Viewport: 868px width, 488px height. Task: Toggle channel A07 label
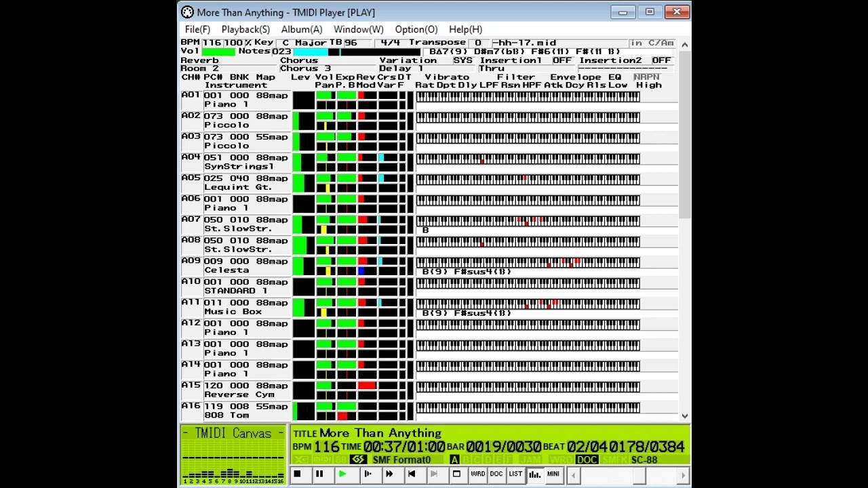[x=191, y=220]
